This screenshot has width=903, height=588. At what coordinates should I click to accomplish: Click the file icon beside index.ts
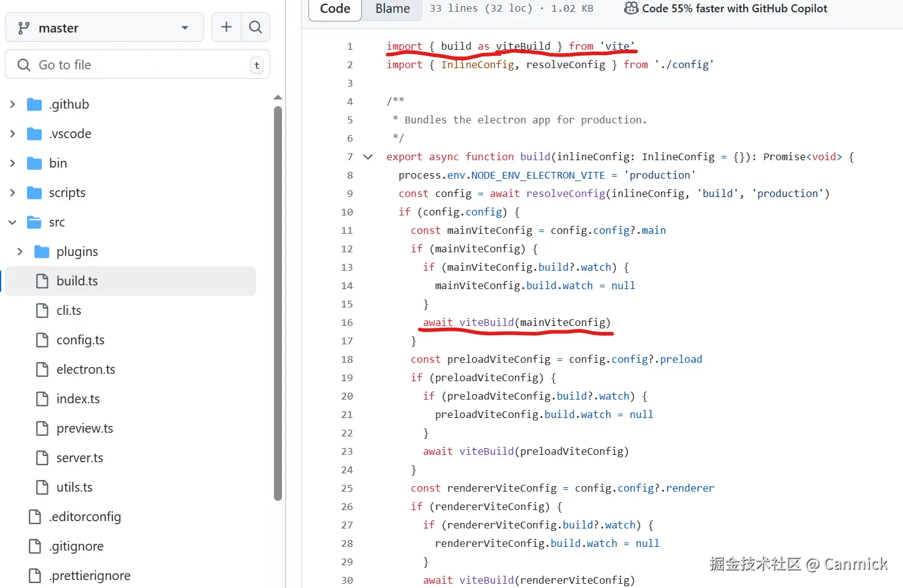click(x=42, y=399)
